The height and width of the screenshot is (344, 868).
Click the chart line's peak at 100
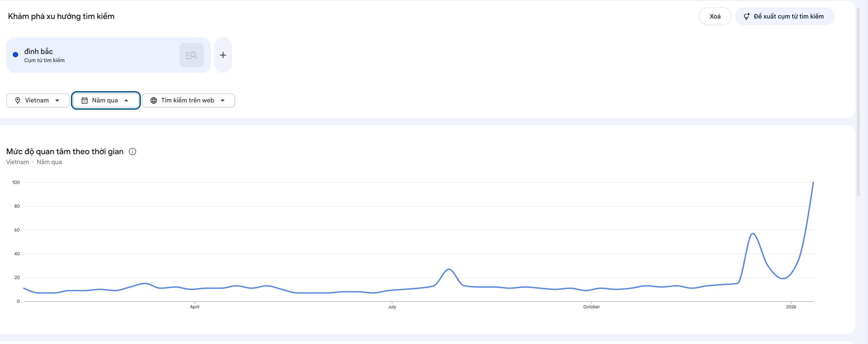tap(813, 183)
